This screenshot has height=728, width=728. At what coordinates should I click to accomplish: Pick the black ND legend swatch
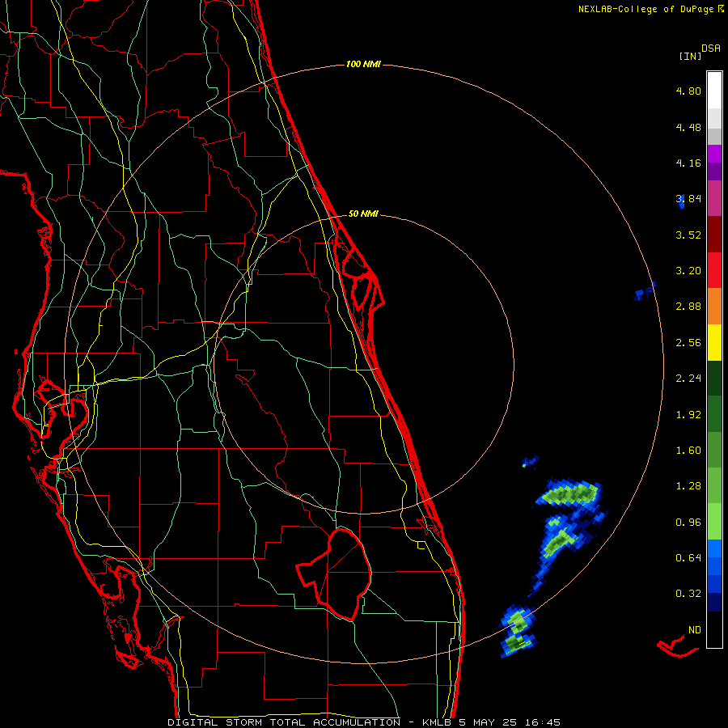[714, 629]
